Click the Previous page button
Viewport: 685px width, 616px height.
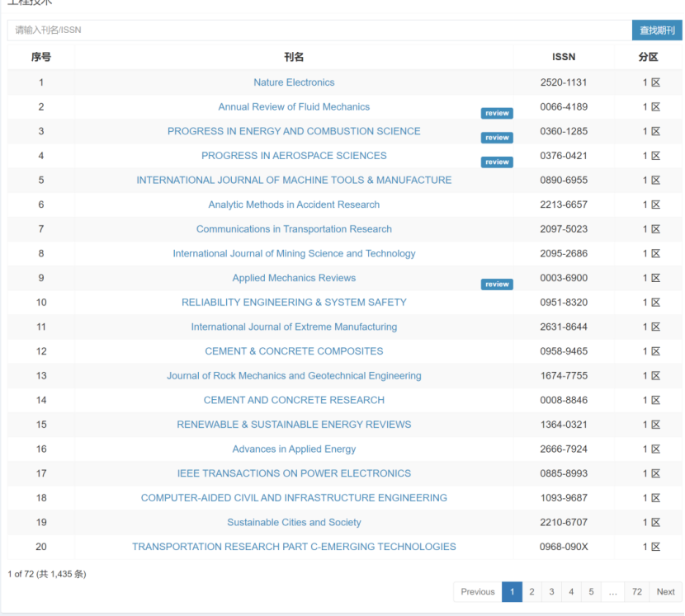(x=477, y=592)
